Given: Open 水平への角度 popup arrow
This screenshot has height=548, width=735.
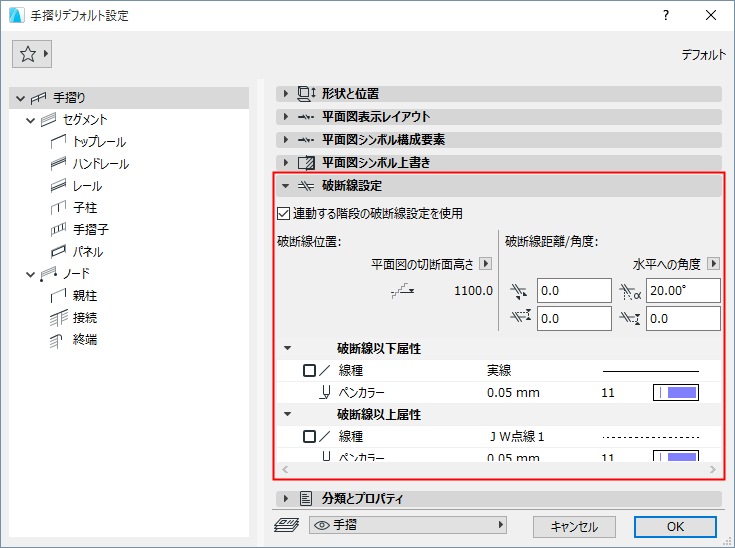Looking at the screenshot, I should point(713,263).
